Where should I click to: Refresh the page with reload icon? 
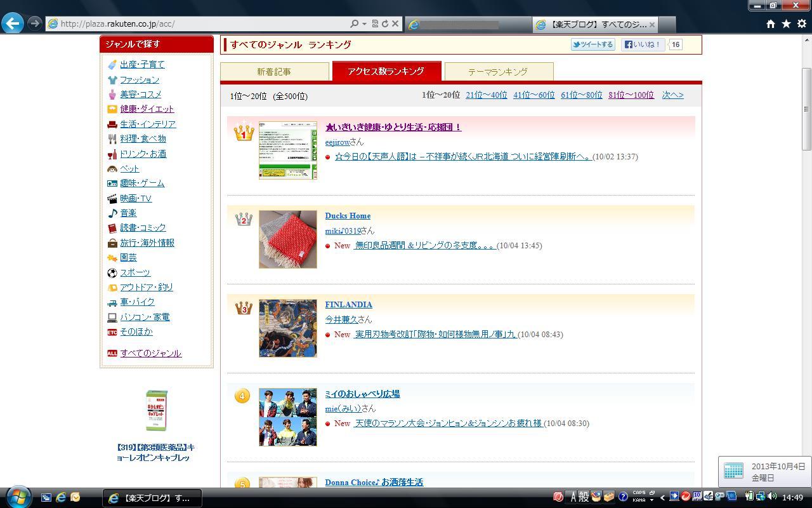(384, 23)
